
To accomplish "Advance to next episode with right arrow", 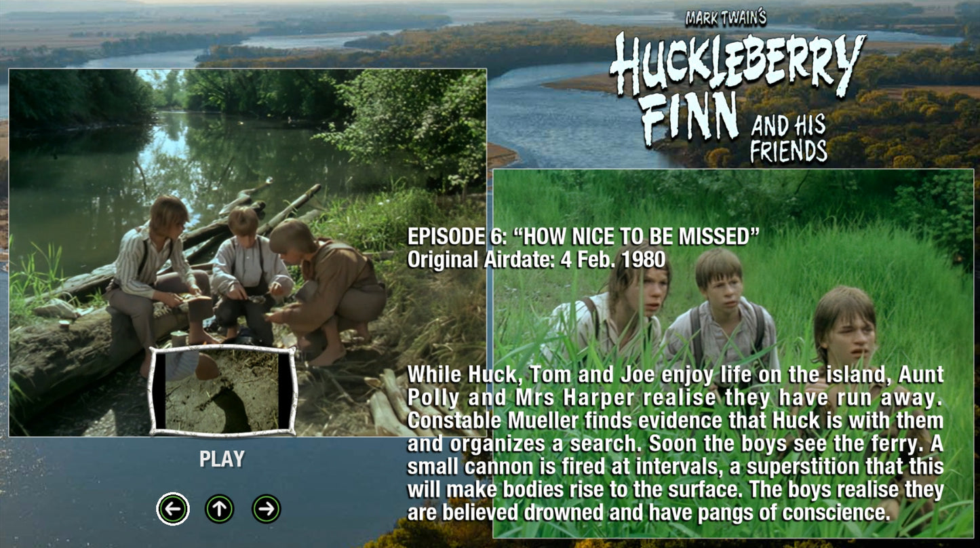I will tap(267, 509).
